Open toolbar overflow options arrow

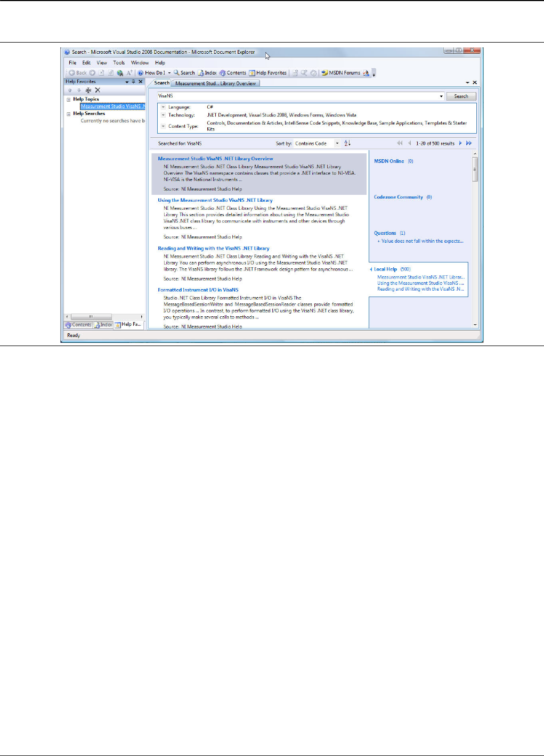(374, 73)
